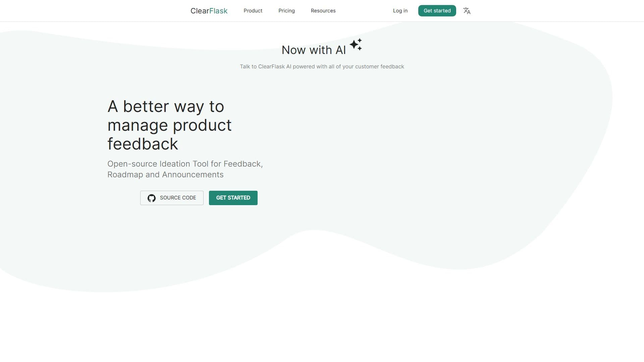644x362 pixels.
Task: Click the 'Now with AI' heading
Action: [314, 50]
